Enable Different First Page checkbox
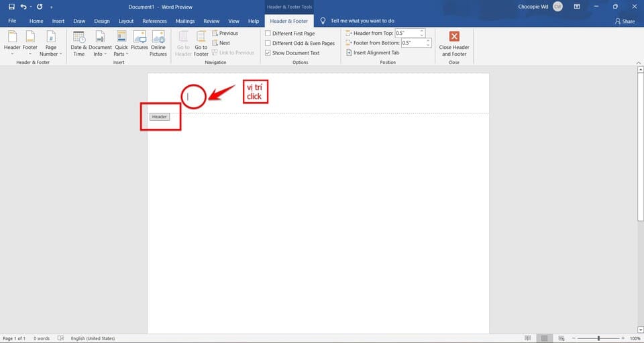 [268, 34]
